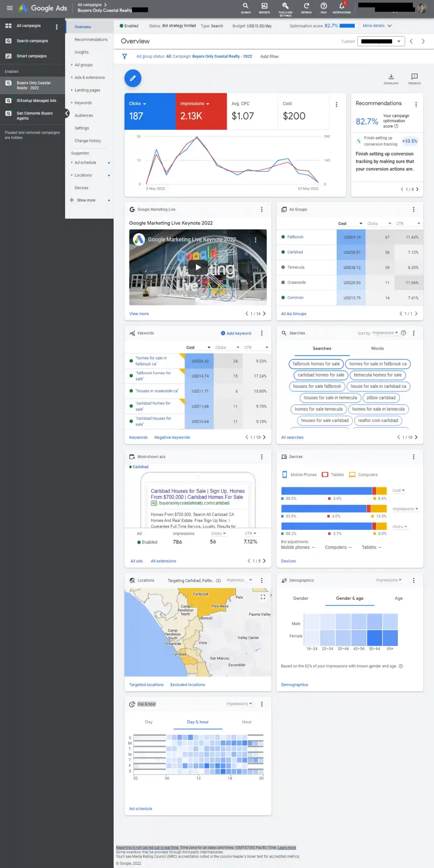Image resolution: width=434 pixels, height=868 pixels.
Task: Open Day & hour card three-dot menu
Action: [x=262, y=704]
